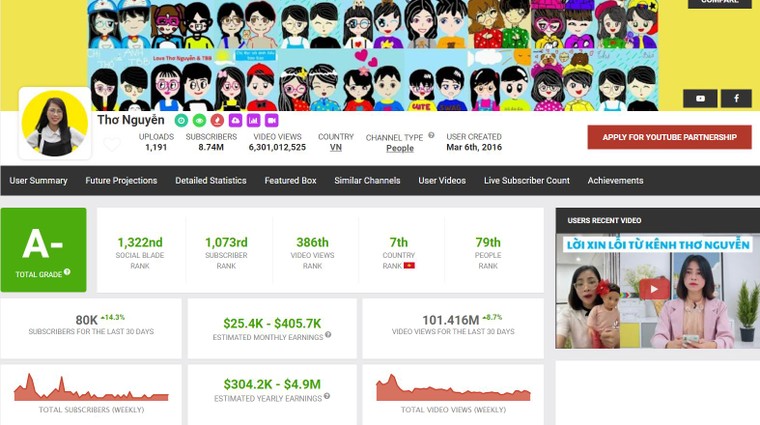Screen dimensions: 760x425
Task: Click the 101.416M video views figure
Action: (x=451, y=320)
